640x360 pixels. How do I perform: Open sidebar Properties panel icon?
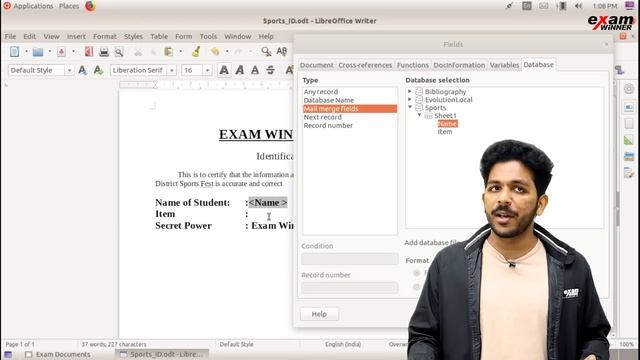pos(629,107)
